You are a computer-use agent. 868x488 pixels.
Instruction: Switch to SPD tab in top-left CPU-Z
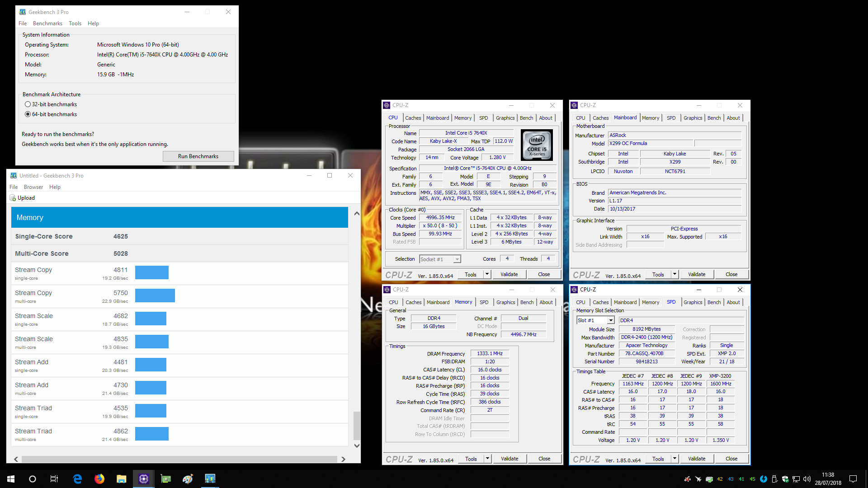483,118
